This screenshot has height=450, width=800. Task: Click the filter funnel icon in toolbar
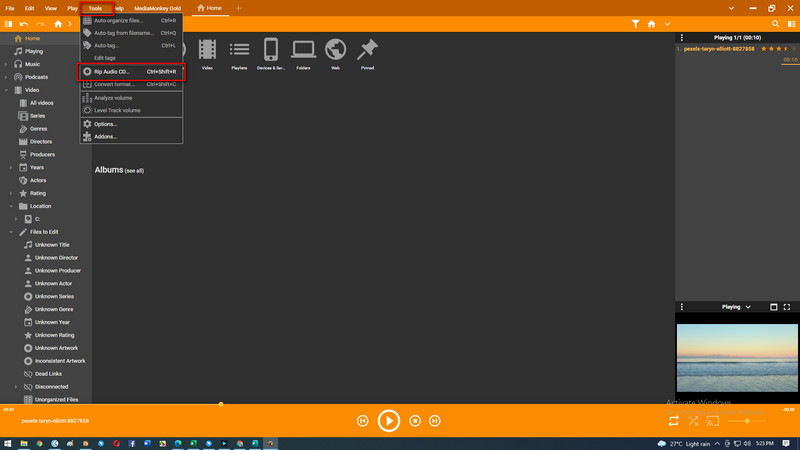635,24
